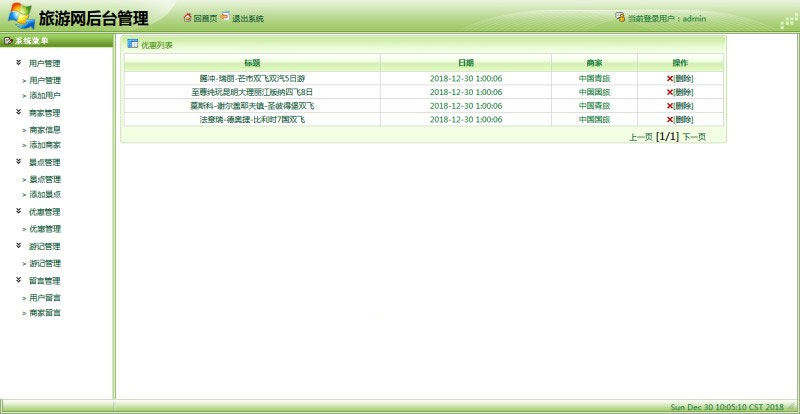The height and width of the screenshot is (414, 800).
Task: Open the 添加用户 menu item
Action: (x=45, y=95)
